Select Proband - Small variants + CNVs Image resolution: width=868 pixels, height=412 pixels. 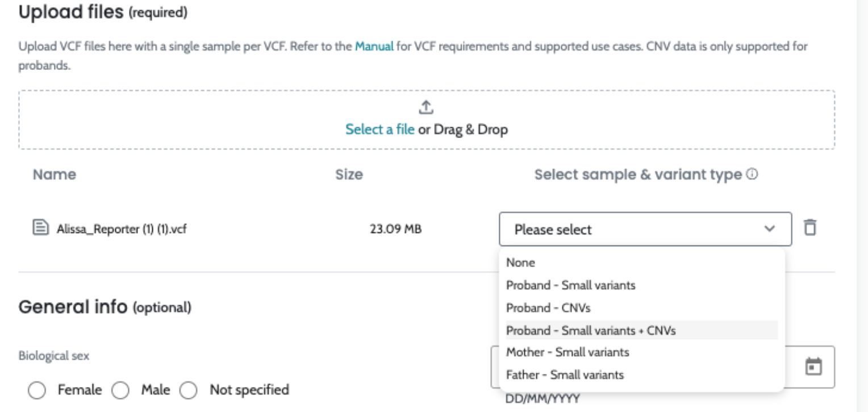(x=591, y=330)
